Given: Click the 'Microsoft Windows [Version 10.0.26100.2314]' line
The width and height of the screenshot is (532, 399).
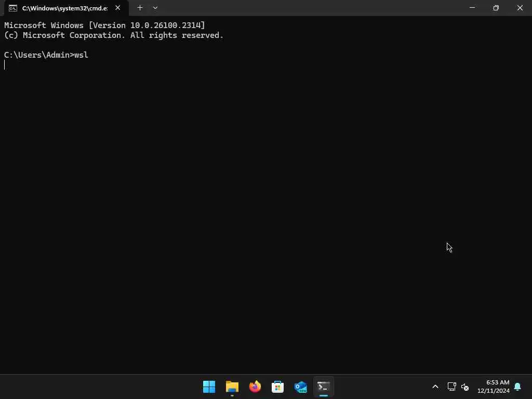Looking at the screenshot, I should (104, 25).
